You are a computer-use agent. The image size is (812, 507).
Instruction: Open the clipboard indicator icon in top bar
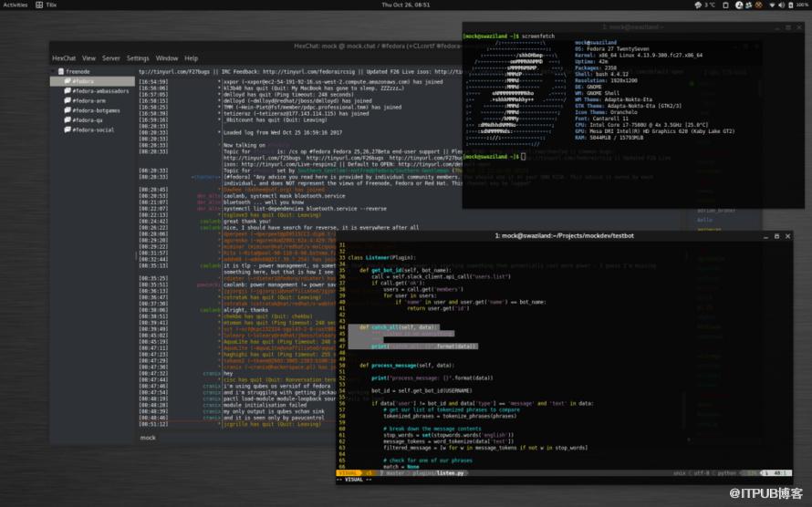click(725, 5)
